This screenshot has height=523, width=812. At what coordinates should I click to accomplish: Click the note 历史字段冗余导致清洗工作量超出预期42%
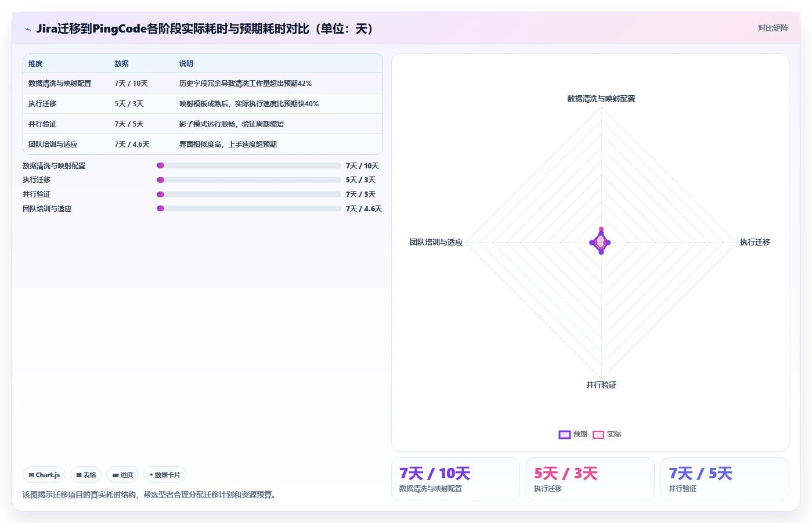[246, 84]
